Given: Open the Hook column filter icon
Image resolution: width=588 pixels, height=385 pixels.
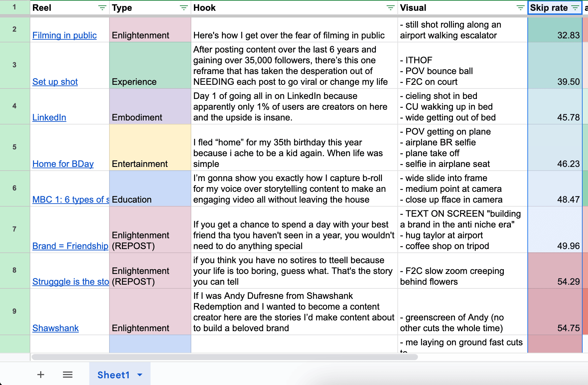Looking at the screenshot, I should [x=390, y=8].
